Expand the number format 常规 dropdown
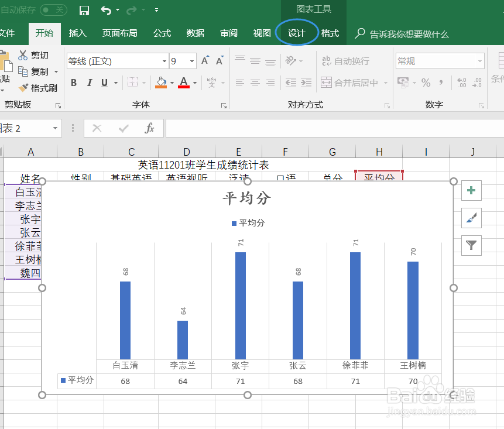The image size is (504, 429). (x=480, y=61)
